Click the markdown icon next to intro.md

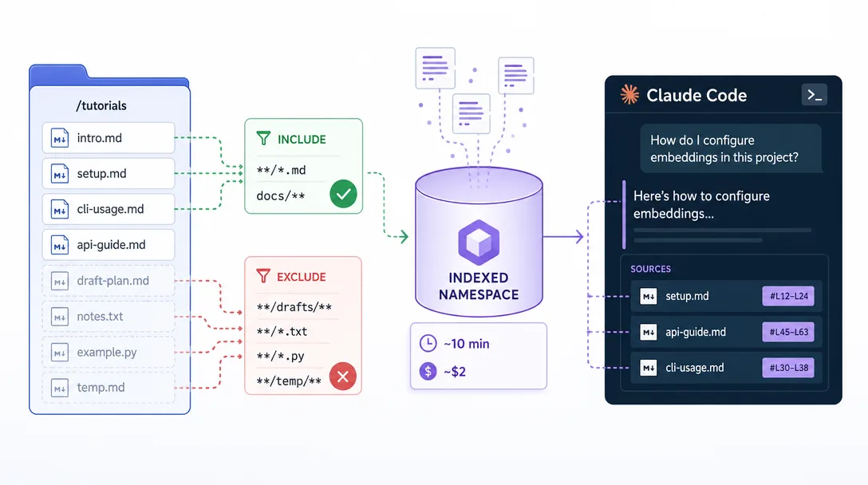click(x=59, y=138)
